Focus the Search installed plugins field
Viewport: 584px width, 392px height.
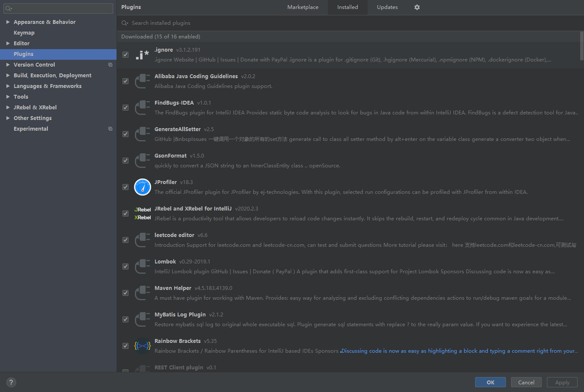click(350, 23)
